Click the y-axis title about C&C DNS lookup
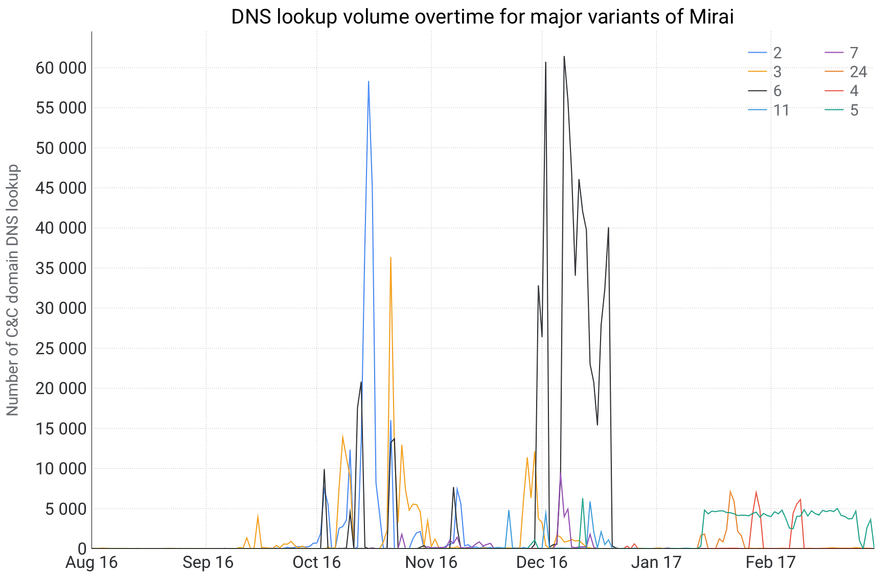Image resolution: width=896 pixels, height=574 pixels. pos(13,290)
